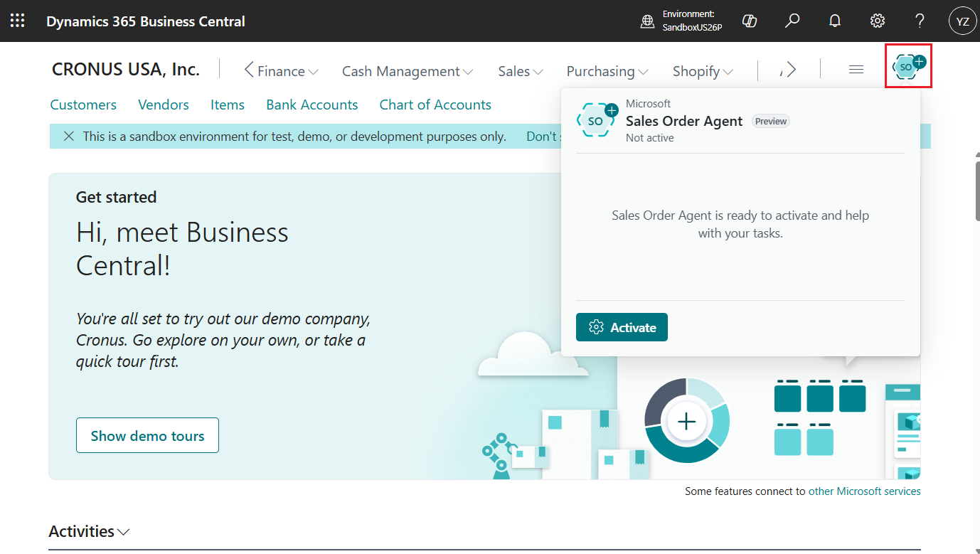Go to Chart of Accounts
The height and width of the screenshot is (554, 980).
pyautogui.click(x=435, y=105)
